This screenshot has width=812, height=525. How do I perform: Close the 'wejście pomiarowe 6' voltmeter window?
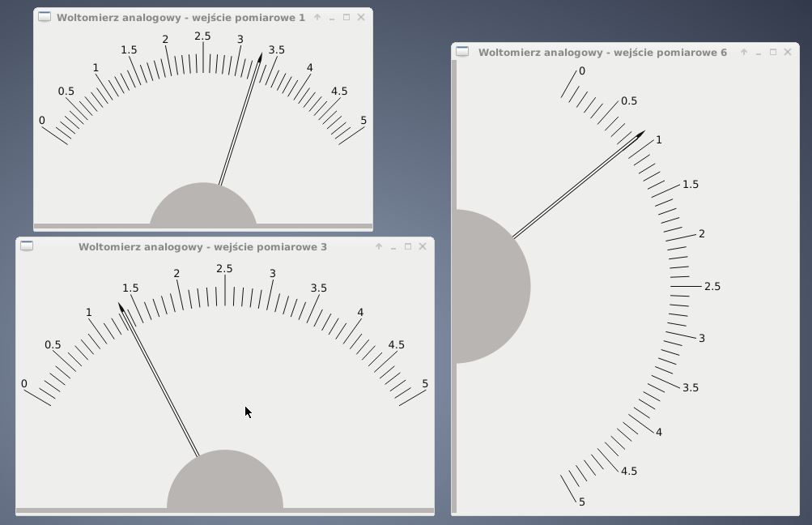click(788, 52)
